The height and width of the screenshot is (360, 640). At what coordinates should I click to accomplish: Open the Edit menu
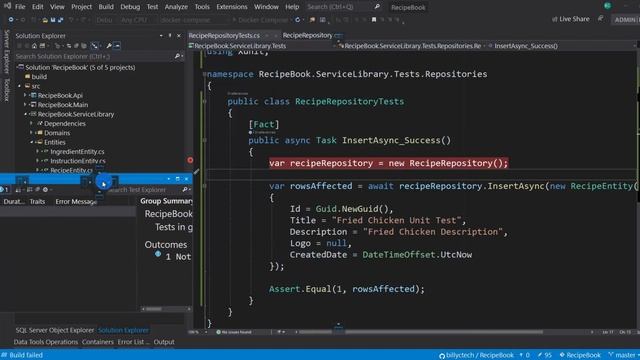(38, 7)
